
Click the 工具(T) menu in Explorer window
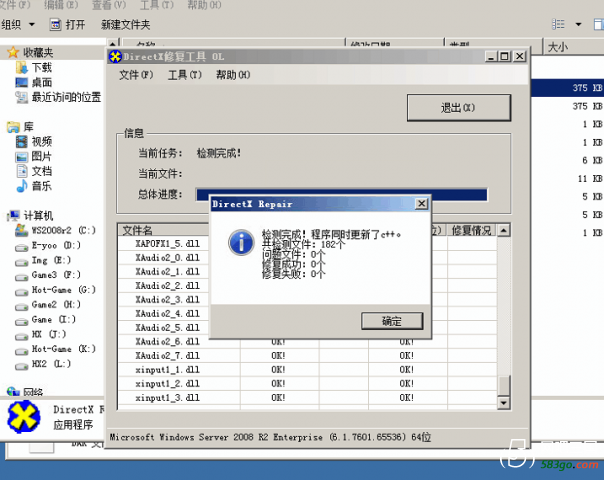click(156, 5)
